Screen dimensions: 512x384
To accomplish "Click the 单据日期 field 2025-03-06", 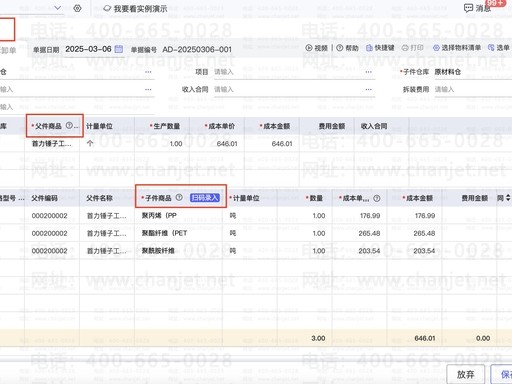I will click(88, 49).
